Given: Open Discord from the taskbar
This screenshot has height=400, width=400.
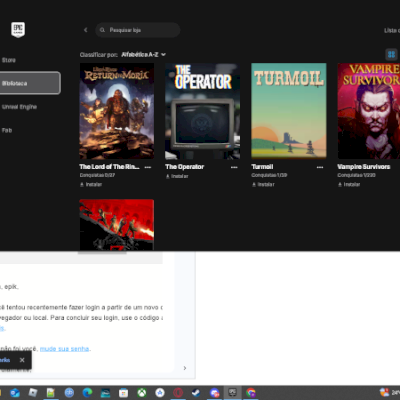Looking at the screenshot, I should tap(214, 393).
